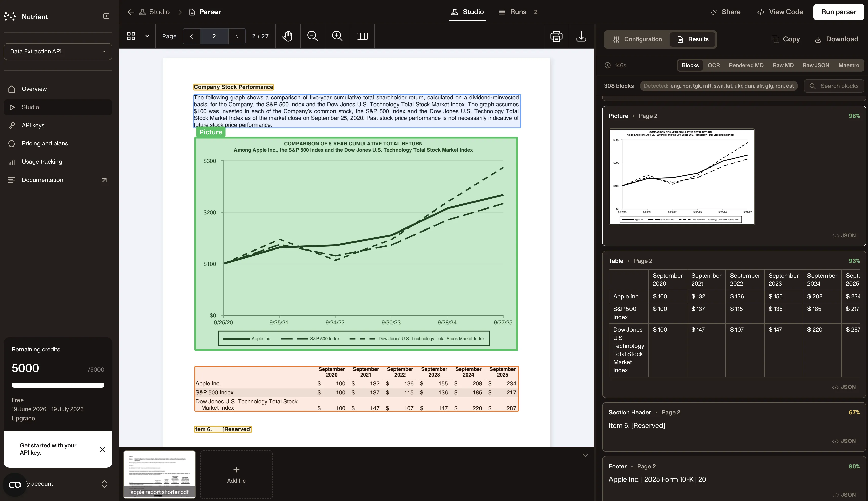Viewport: 868px width, 501px height.
Task: Expand the layout view dropdown chevron
Action: [x=147, y=36]
